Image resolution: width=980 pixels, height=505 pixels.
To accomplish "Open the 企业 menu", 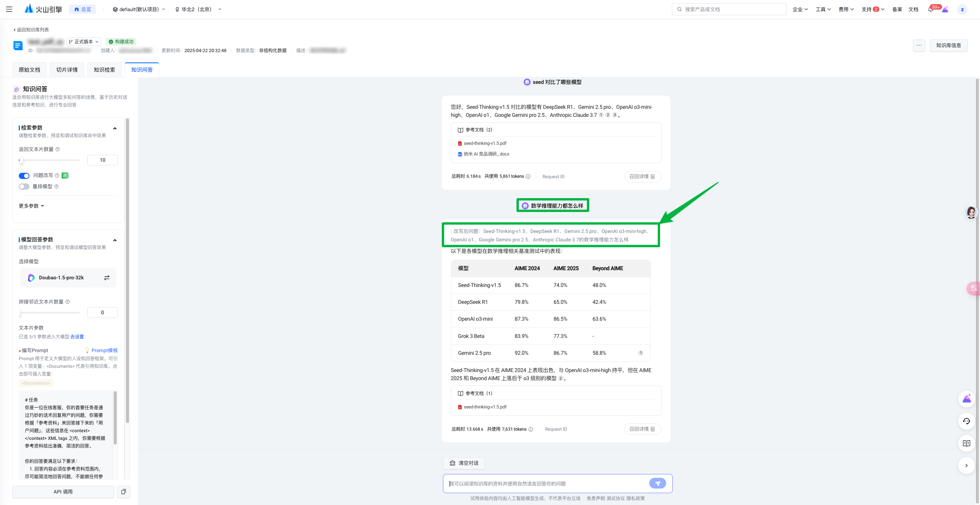I will click(x=800, y=9).
